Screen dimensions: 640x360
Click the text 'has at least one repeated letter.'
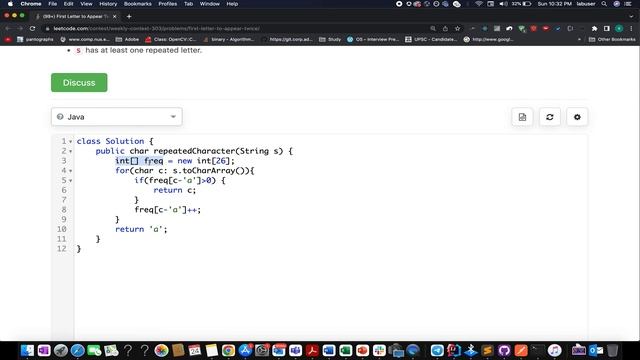144,50
